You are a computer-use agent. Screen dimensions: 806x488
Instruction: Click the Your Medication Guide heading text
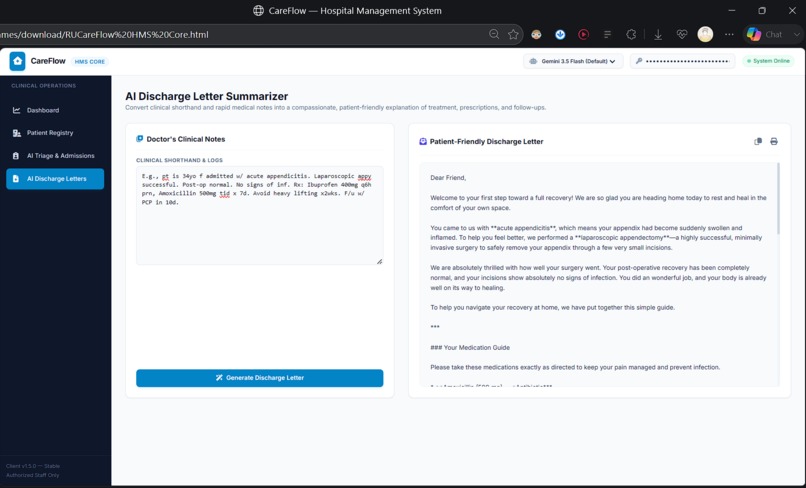click(470, 348)
